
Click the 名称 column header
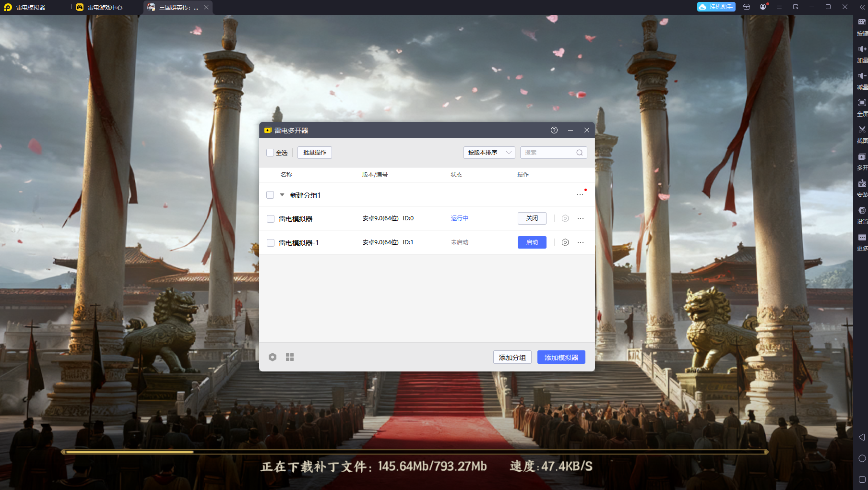[x=286, y=175]
